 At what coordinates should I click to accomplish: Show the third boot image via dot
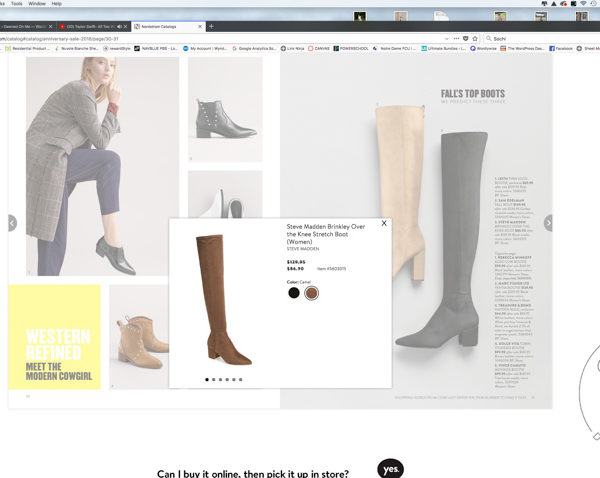tap(220, 380)
